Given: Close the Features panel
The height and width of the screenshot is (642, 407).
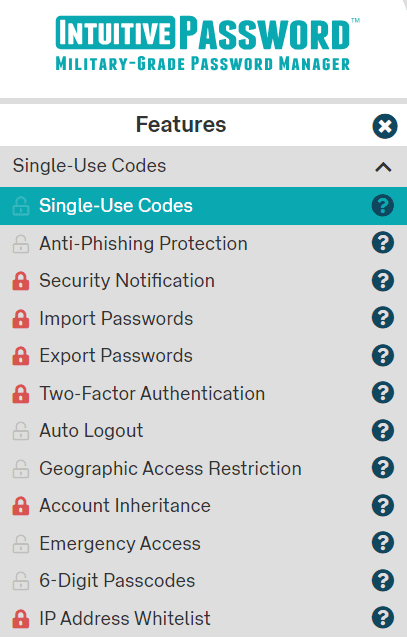Looking at the screenshot, I should pos(385,126).
